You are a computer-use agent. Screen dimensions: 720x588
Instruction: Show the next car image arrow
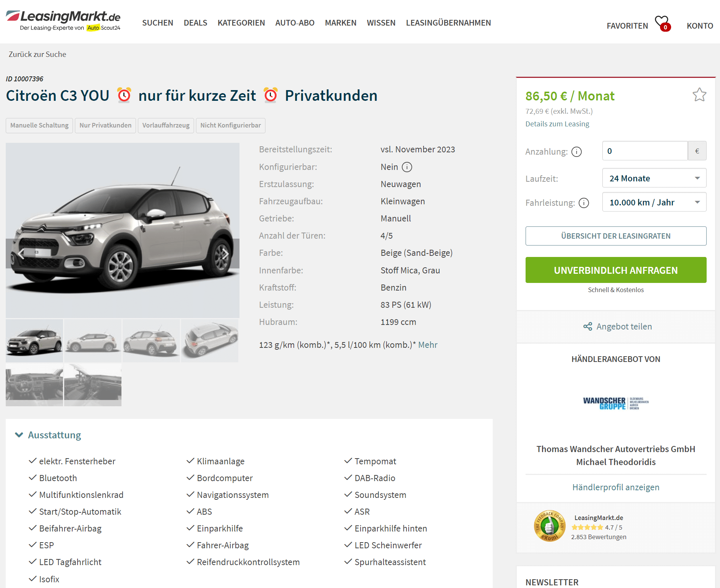click(225, 254)
